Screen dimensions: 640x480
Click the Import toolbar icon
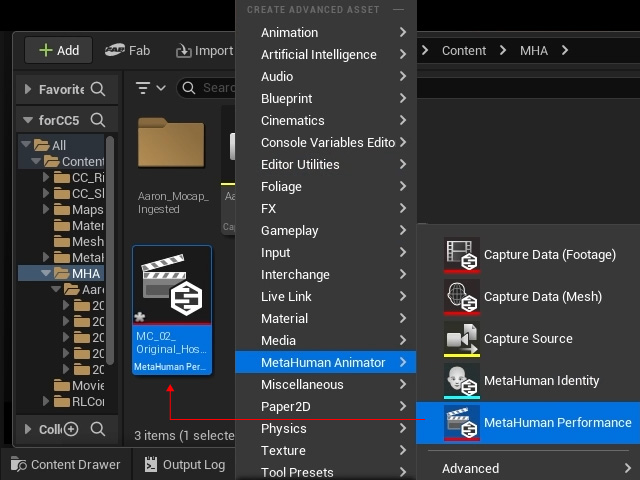(184, 51)
